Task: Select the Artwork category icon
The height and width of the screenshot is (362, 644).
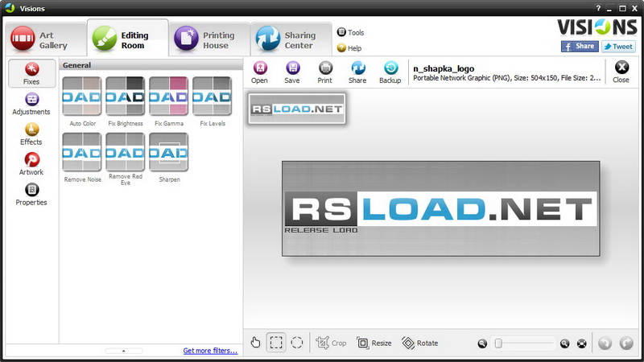Action: tap(31, 164)
